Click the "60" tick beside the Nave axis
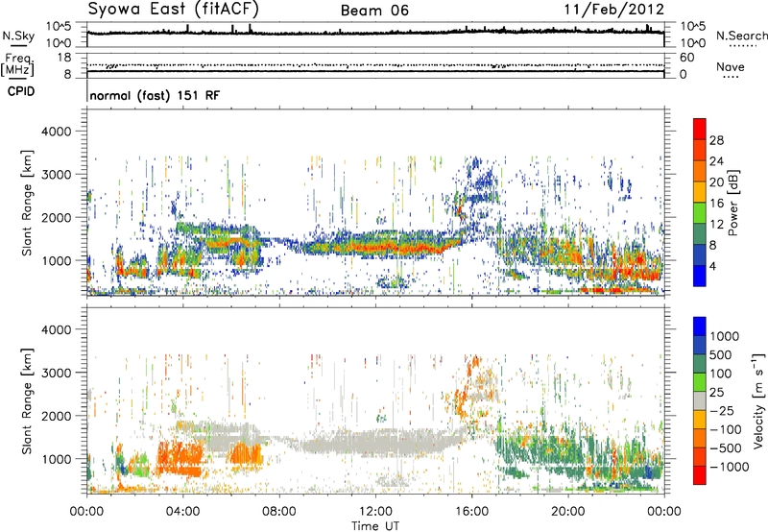 pyautogui.click(x=686, y=58)
